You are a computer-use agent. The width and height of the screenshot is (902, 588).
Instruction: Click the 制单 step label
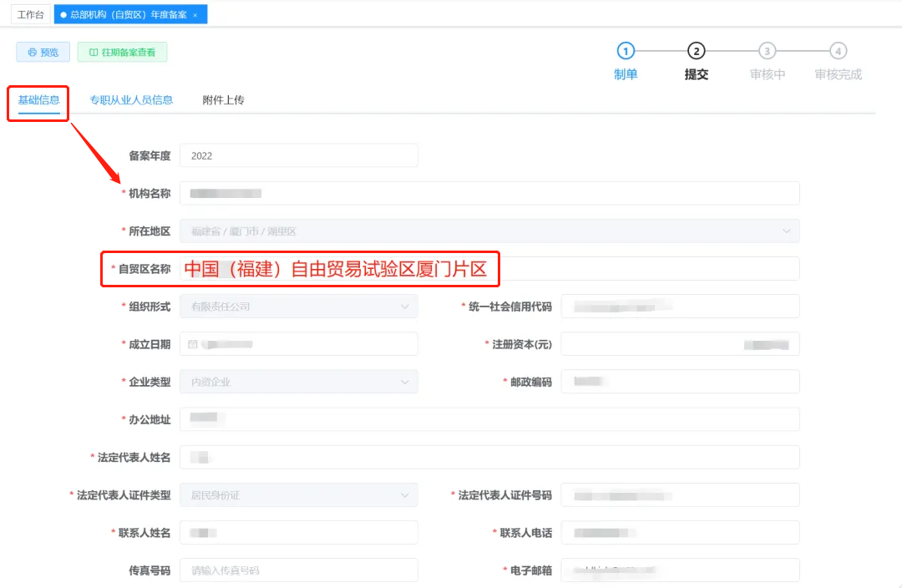click(626, 75)
